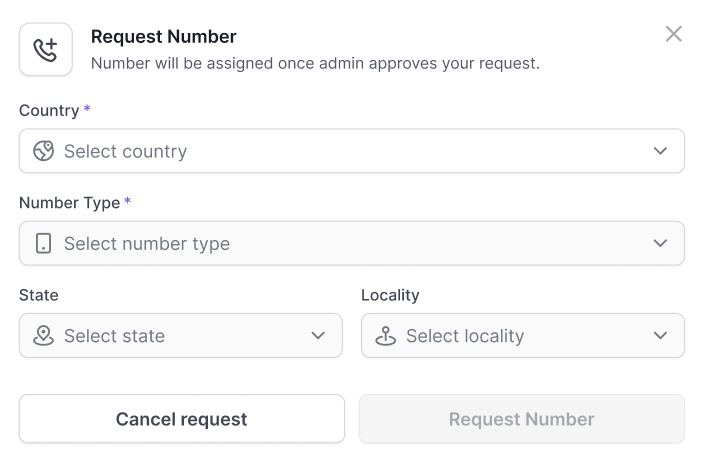The width and height of the screenshot is (702, 462).
Task: Click the Country field label
Action: 49,111
